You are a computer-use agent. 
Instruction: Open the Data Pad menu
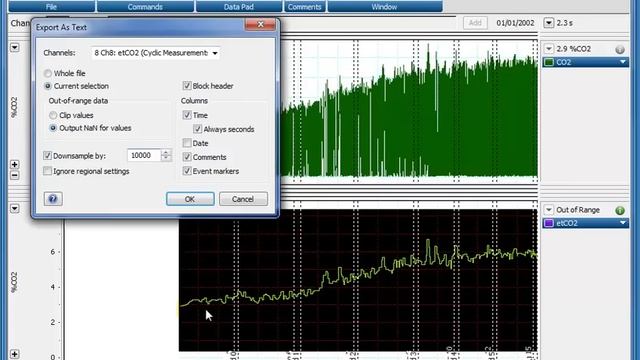pyautogui.click(x=239, y=7)
